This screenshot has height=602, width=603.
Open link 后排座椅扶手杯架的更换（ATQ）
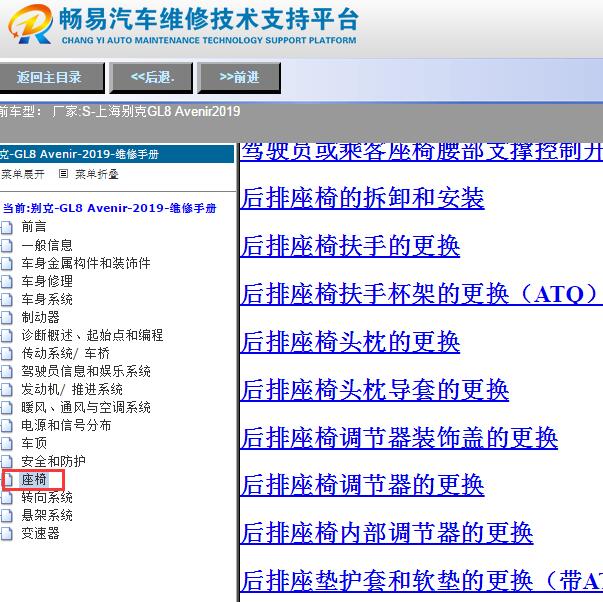pos(421,294)
